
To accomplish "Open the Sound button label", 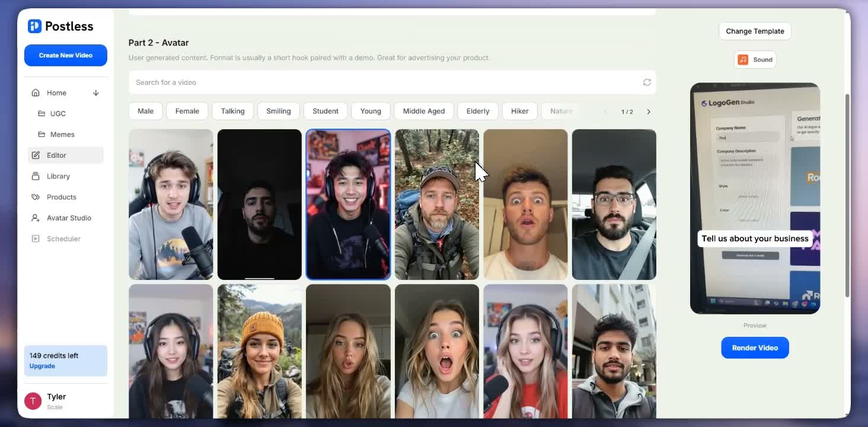I will pos(762,60).
